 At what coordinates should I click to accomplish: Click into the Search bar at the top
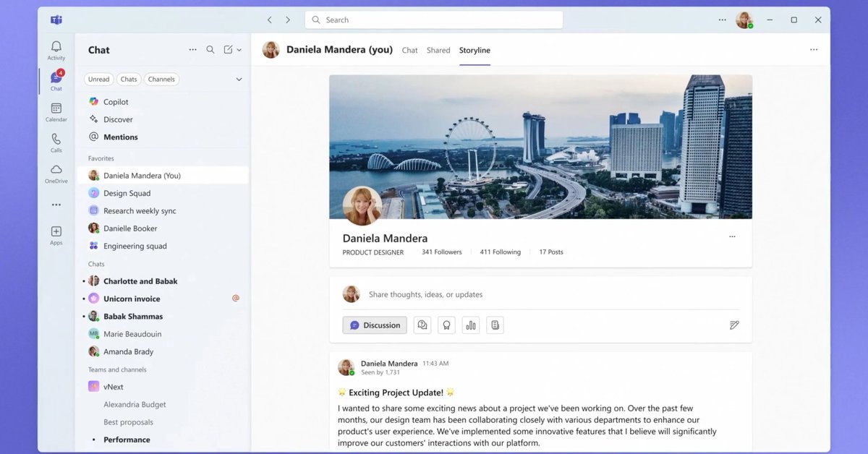coord(433,20)
